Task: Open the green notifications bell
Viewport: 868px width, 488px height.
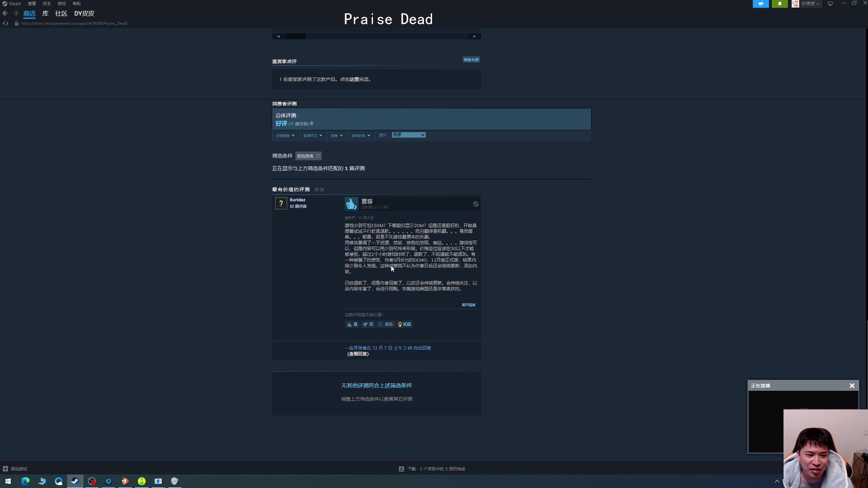Action: pyautogui.click(x=780, y=4)
